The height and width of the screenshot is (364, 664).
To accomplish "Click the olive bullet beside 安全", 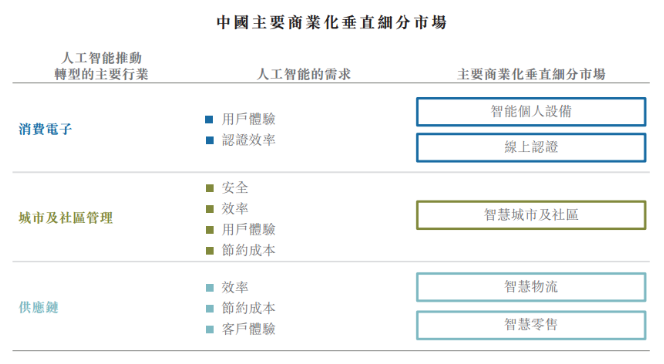I will point(210,188).
